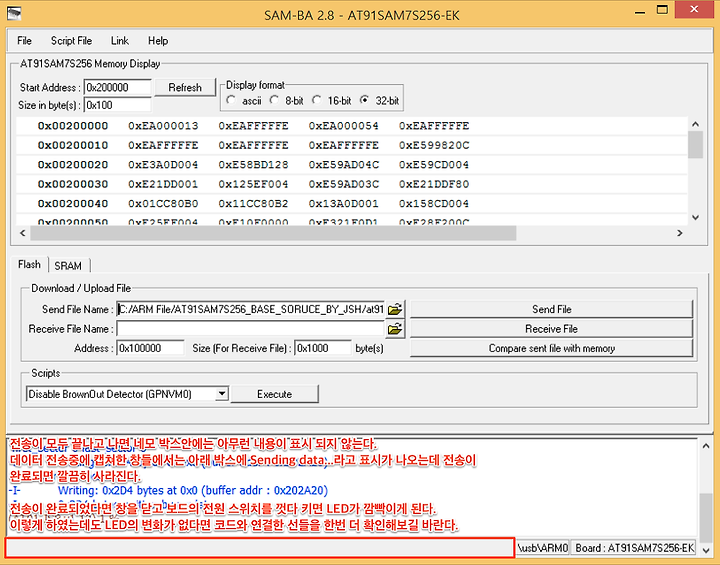The width and height of the screenshot is (720, 565).
Task: Click the log console scroll down arrow
Action: pos(706,550)
